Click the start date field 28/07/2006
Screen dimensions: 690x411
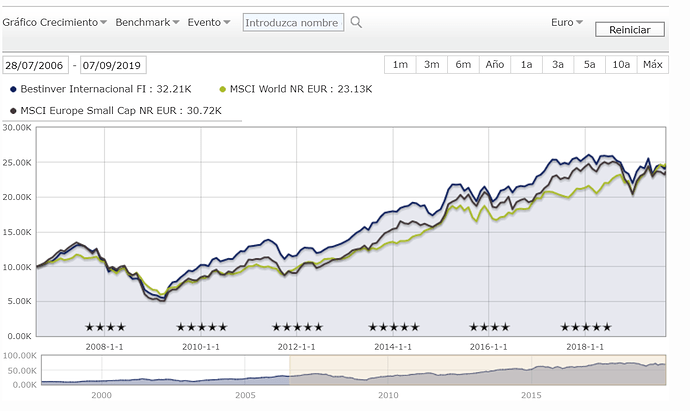point(38,65)
